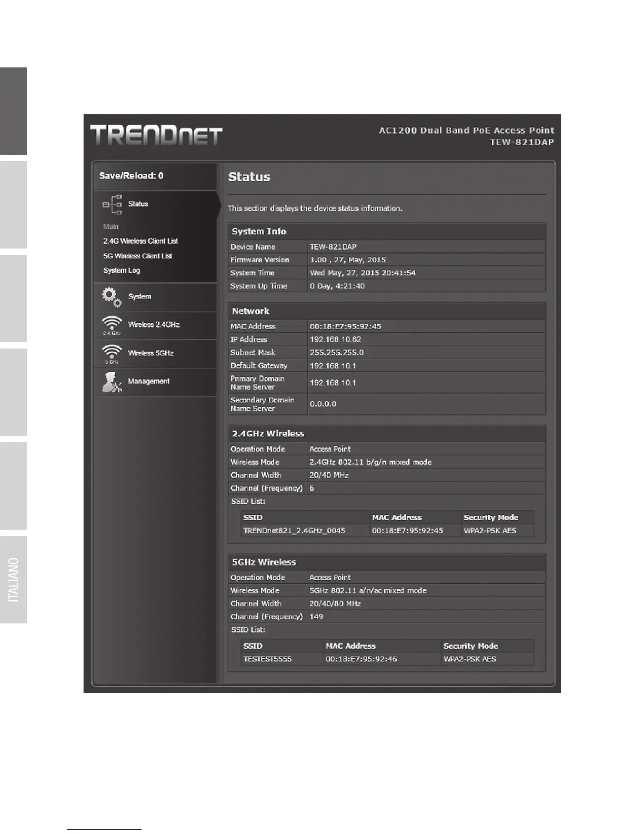
Task: Select 5GHz security mode WPA2-PSK AES
Action: (x=470, y=659)
